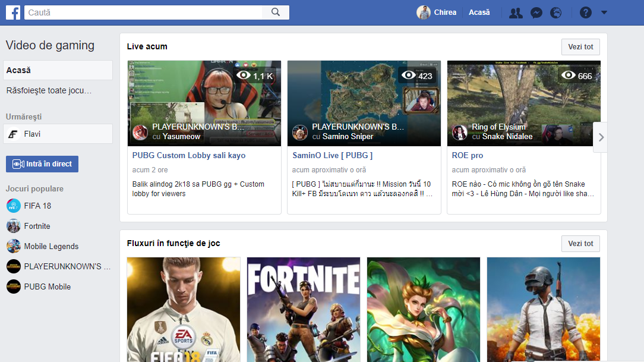This screenshot has width=644, height=362.
Task: Open Mobile Legends from popular games
Action: [13, 246]
